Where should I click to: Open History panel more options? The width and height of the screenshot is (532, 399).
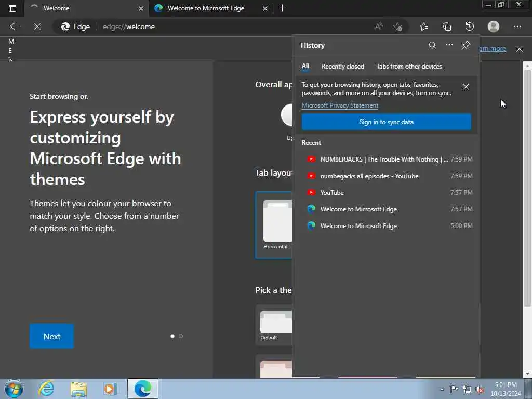[x=449, y=45]
